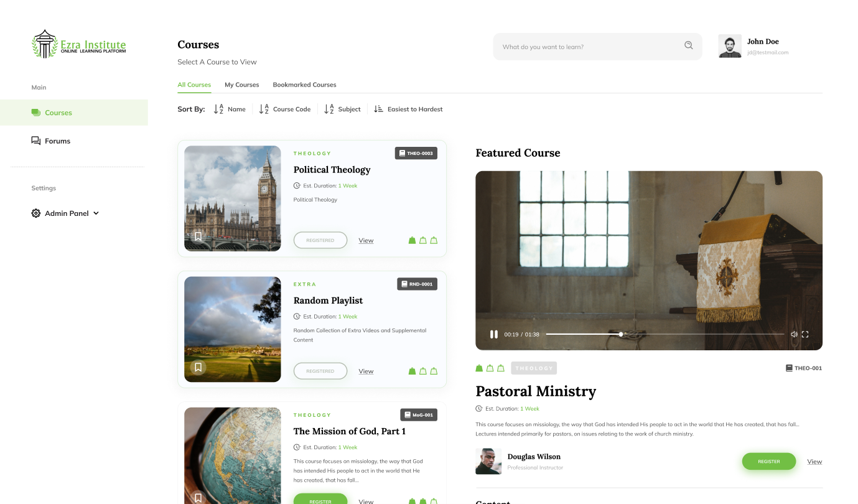Click the featured course difficulty weight icons

click(490, 368)
